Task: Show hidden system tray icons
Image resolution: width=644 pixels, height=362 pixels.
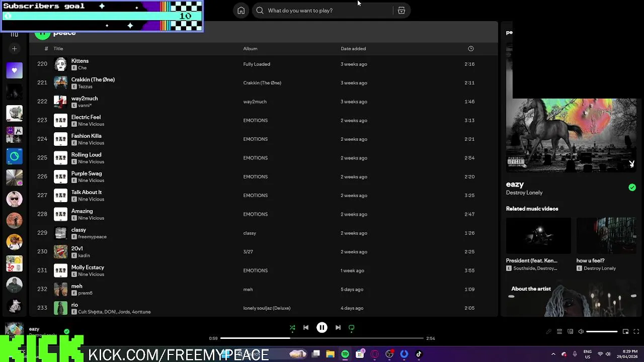Action: click(x=553, y=354)
